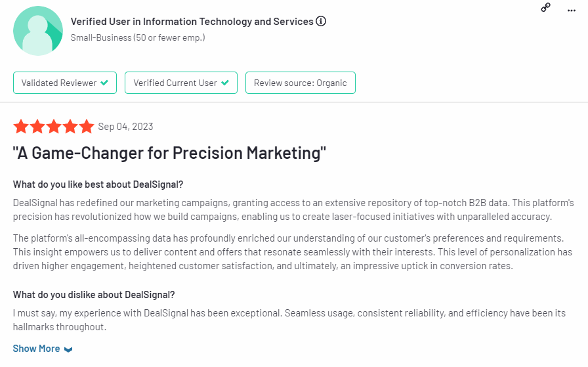Copy review link via chain icon
Viewport: 588px width, 367px height.
(x=545, y=7)
